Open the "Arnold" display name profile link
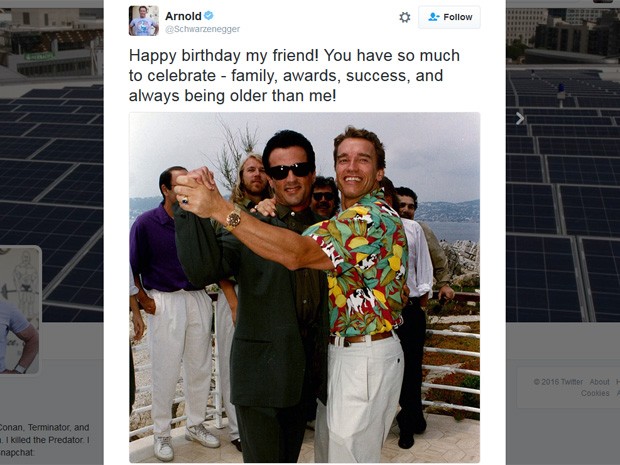Screen dimensions: 620x465 click(182, 16)
